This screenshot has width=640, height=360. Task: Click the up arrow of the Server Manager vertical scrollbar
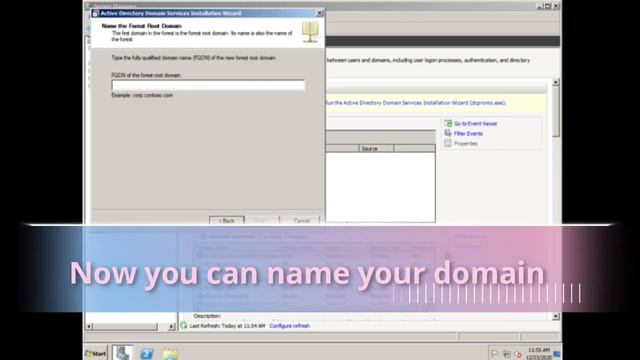[556, 82]
